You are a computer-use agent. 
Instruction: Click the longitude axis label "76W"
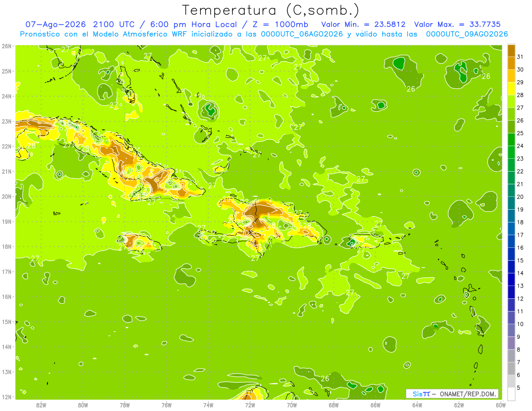coord(166,405)
